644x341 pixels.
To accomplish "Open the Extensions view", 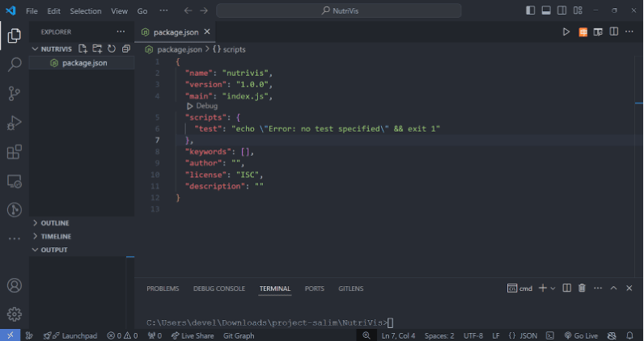I will (15, 152).
